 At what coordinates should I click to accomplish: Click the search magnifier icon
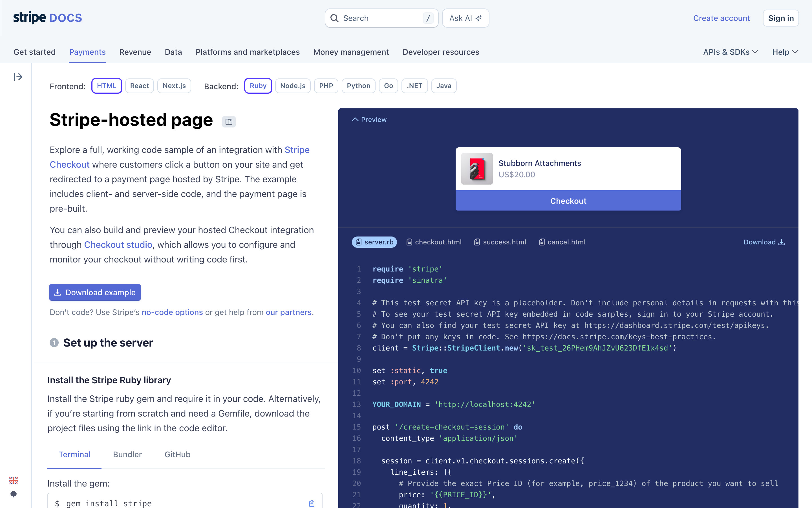[x=334, y=18]
